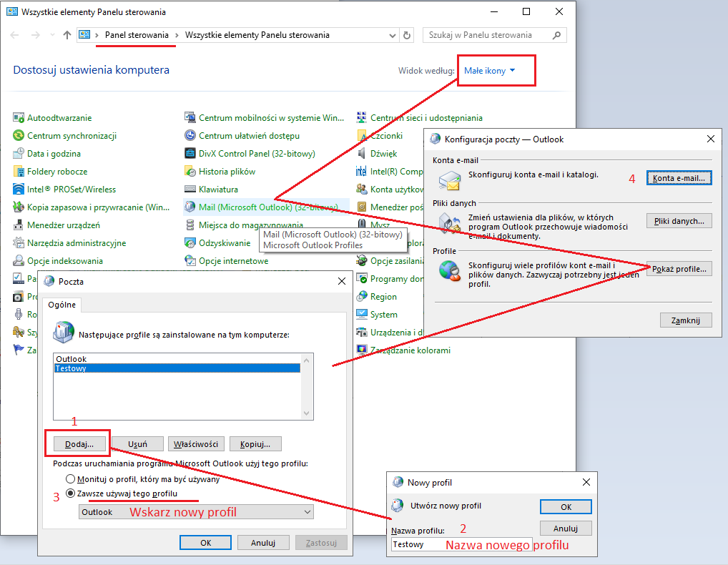This screenshot has height=565, width=728.
Task: Open Mail (Microsoft Outlook) icon
Action: [x=190, y=207]
